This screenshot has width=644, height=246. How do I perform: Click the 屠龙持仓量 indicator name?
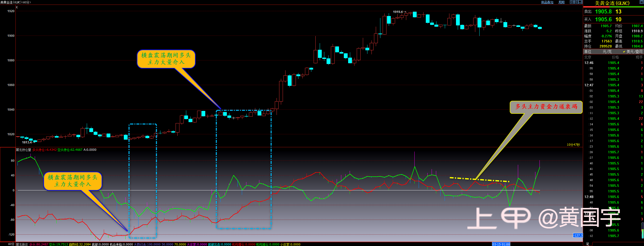[23, 150]
